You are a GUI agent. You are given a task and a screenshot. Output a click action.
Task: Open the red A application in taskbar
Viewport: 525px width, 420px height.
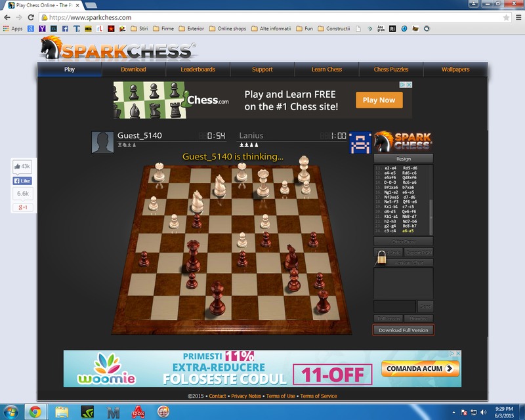[138, 412]
